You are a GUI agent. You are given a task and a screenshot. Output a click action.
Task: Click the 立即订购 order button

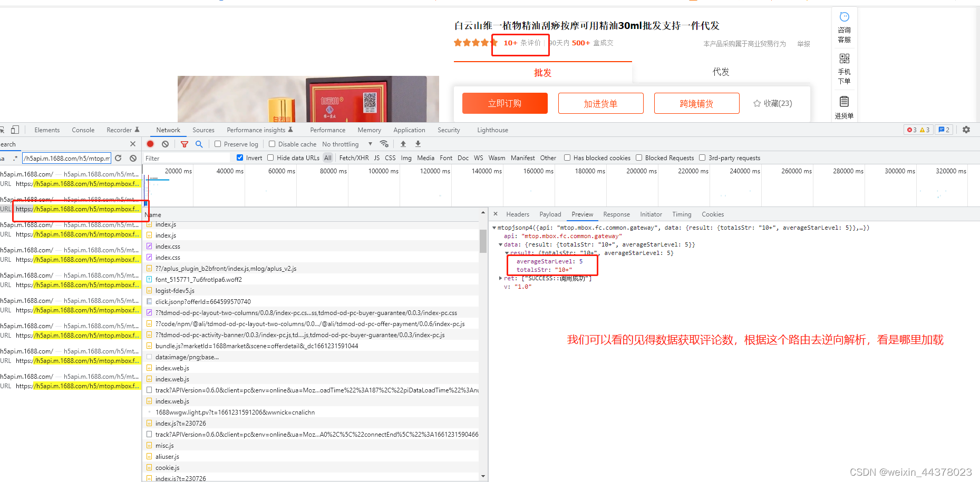click(504, 103)
